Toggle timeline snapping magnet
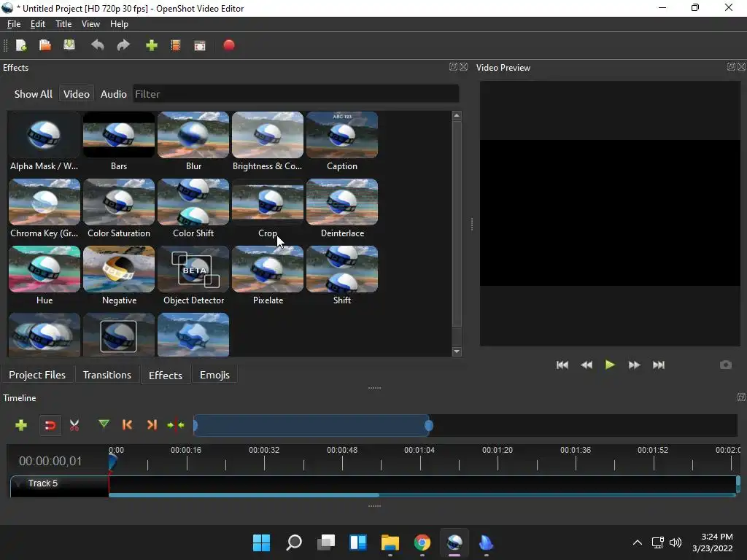The width and height of the screenshot is (747, 560). (x=50, y=425)
